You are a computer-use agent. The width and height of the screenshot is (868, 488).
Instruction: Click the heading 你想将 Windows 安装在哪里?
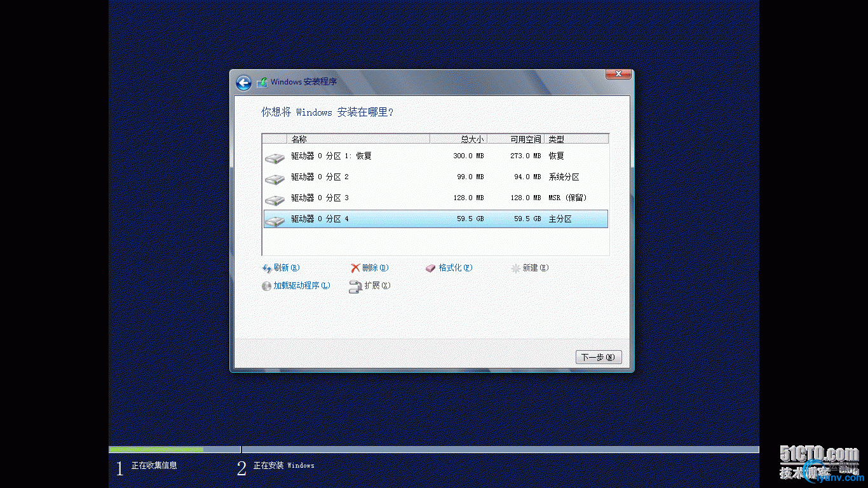coord(328,112)
